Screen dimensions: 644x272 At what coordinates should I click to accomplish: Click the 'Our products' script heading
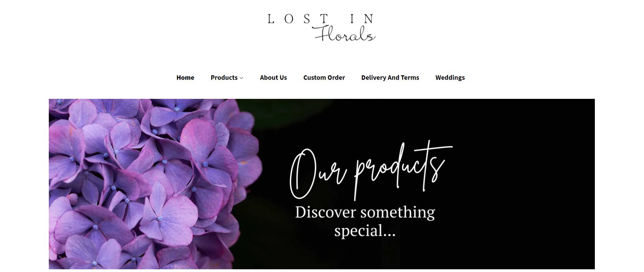pyautogui.click(x=371, y=170)
